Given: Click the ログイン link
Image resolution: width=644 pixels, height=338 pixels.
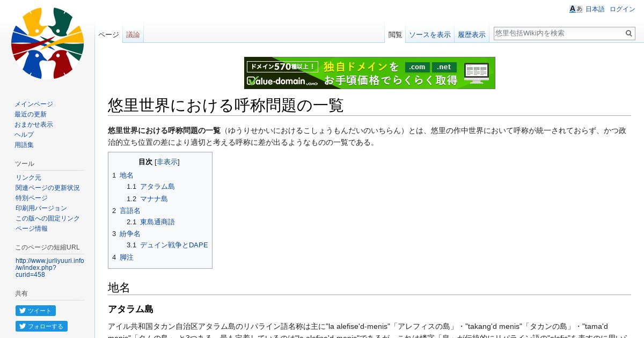Looking at the screenshot, I should [623, 9].
